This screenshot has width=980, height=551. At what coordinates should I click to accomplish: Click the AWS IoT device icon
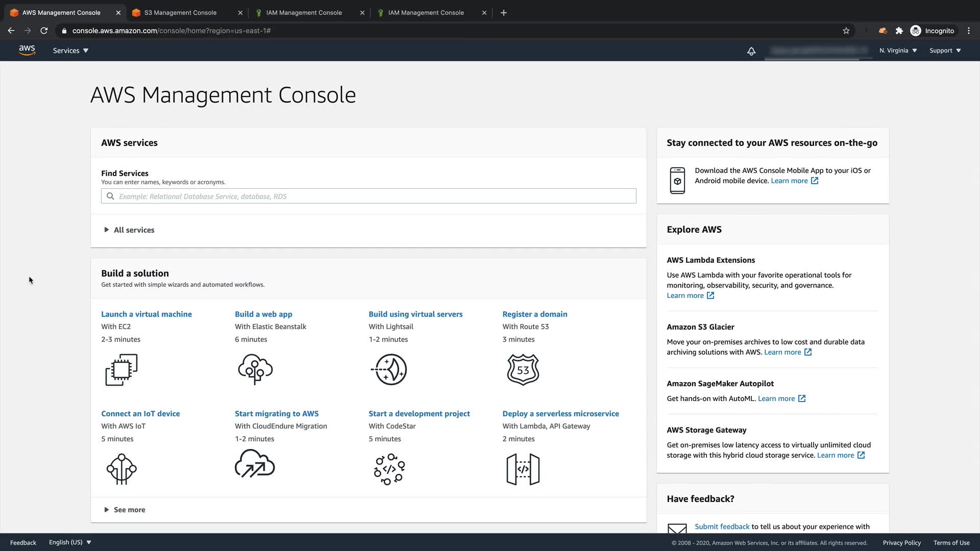[x=121, y=469]
